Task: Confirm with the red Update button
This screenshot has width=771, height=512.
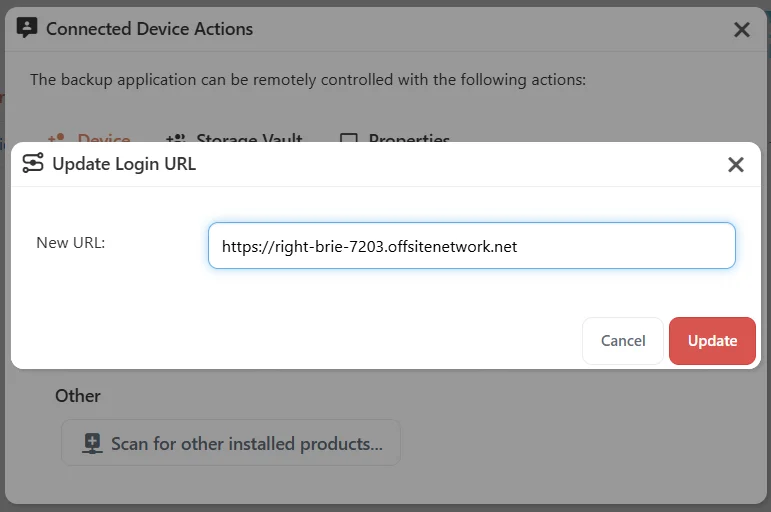Action: click(712, 341)
